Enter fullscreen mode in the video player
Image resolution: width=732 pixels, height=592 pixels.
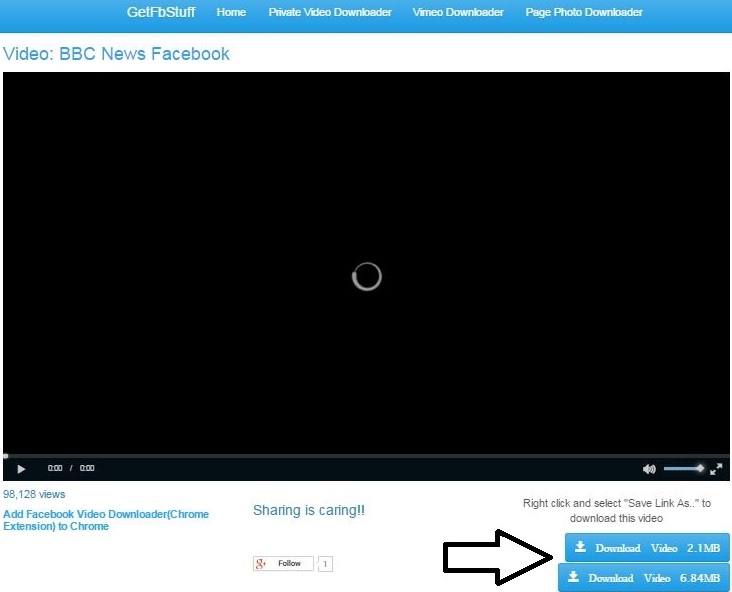click(x=716, y=468)
